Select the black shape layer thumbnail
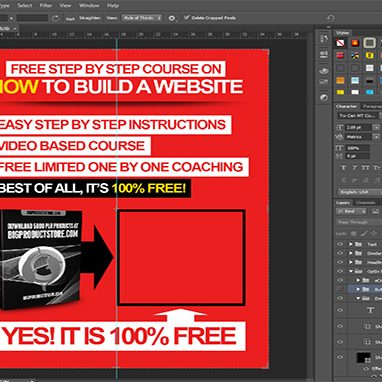The height and width of the screenshot is (382, 382). pyautogui.click(x=363, y=357)
